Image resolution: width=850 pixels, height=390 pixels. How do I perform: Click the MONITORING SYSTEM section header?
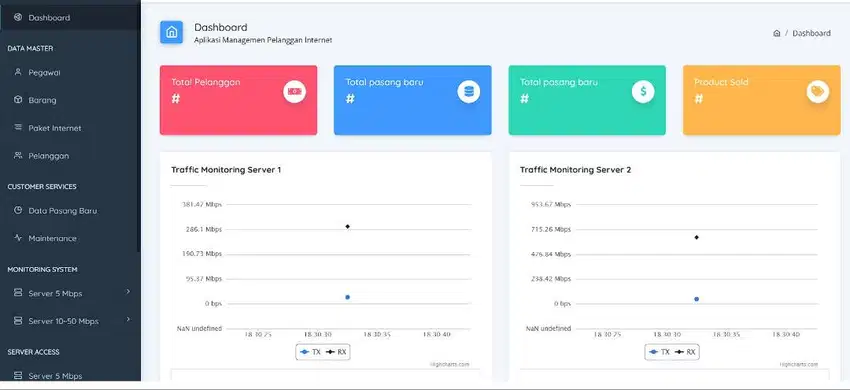42,269
